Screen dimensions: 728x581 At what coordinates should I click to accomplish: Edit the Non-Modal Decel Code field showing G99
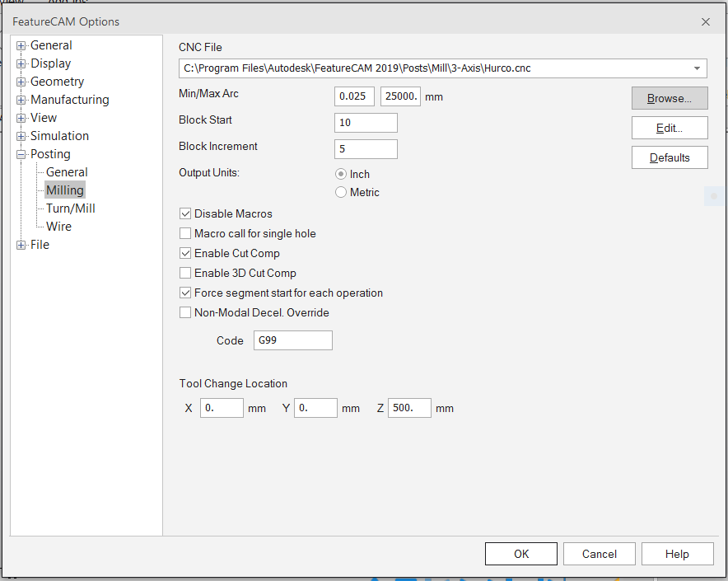[292, 340]
